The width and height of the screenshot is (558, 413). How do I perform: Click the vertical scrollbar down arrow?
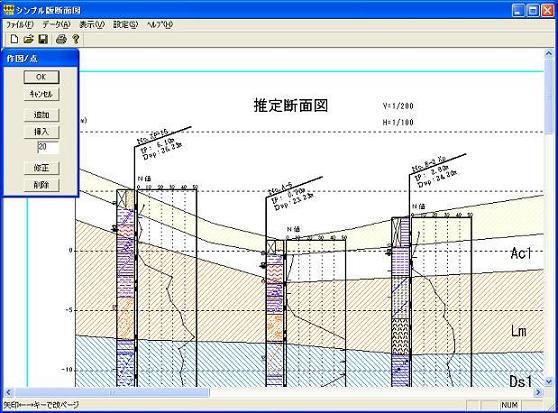pos(548,382)
